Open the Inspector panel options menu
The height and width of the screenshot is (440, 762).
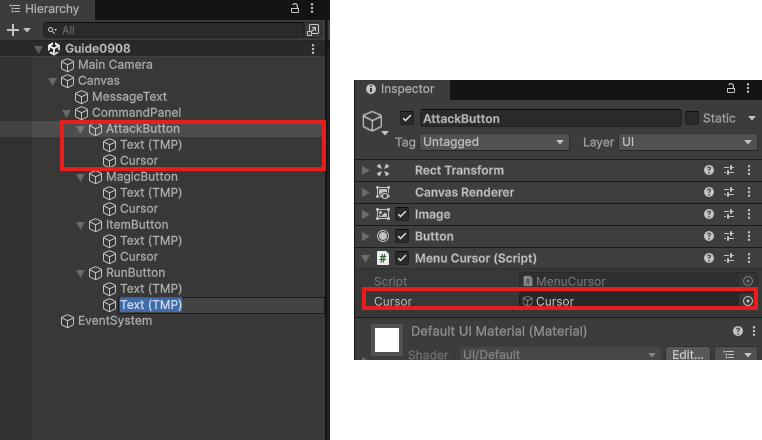pyautogui.click(x=748, y=88)
